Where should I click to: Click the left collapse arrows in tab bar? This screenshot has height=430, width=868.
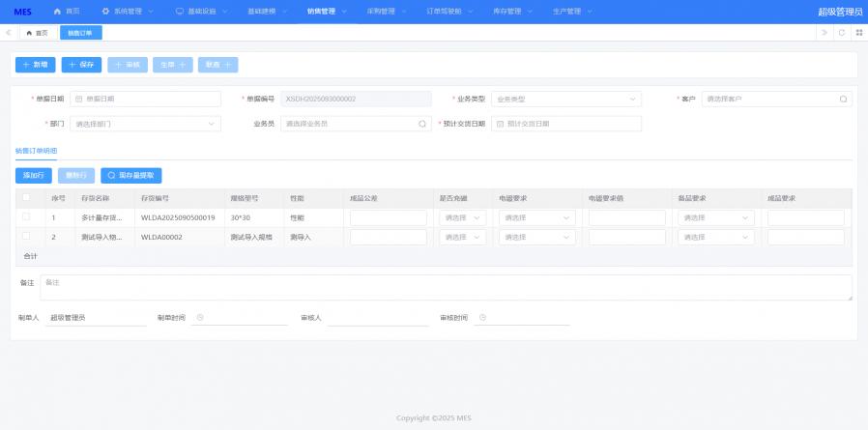tap(9, 32)
